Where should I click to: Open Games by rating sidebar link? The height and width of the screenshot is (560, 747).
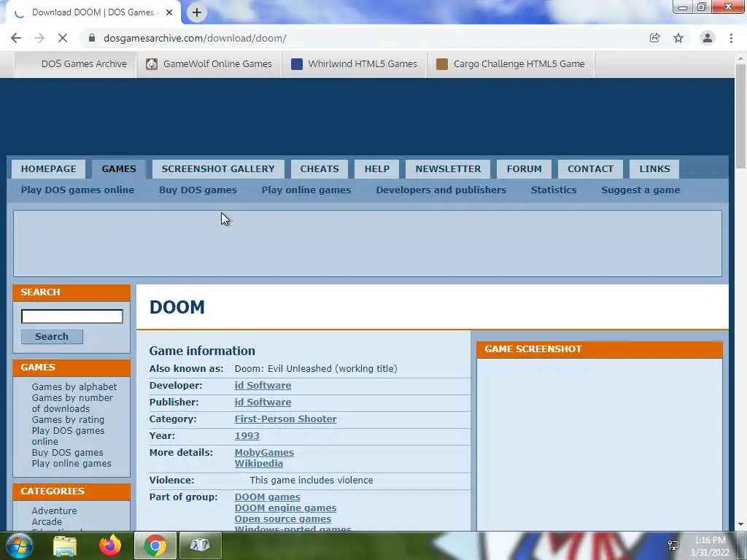click(68, 419)
